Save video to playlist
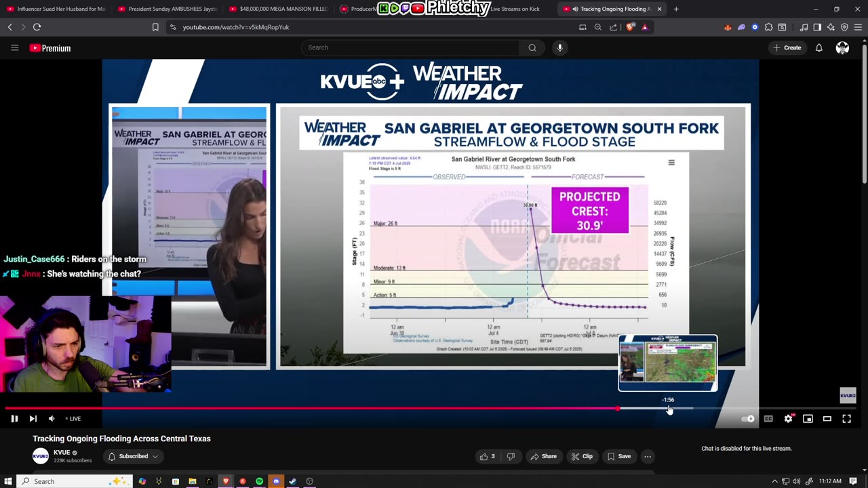Screen dimensions: 868x488 coord(619,456)
